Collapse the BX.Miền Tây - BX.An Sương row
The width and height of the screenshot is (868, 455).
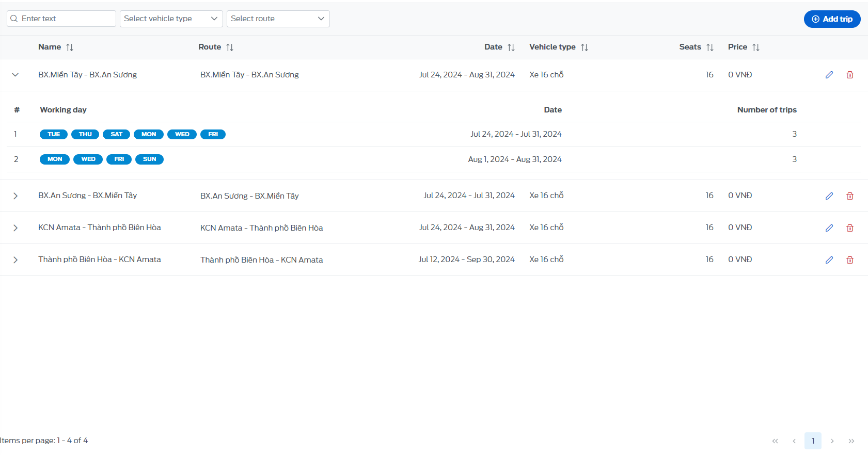tap(15, 75)
